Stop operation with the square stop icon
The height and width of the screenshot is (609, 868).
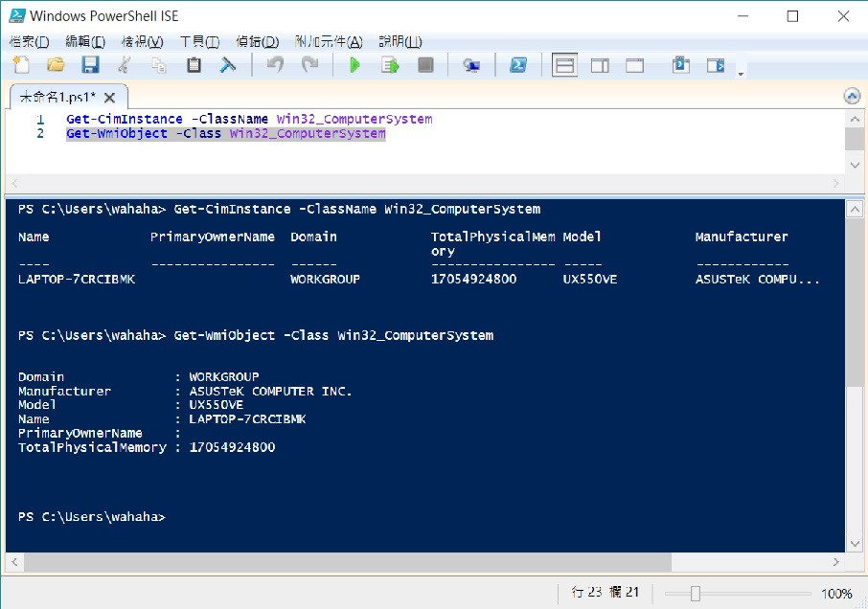(x=425, y=65)
